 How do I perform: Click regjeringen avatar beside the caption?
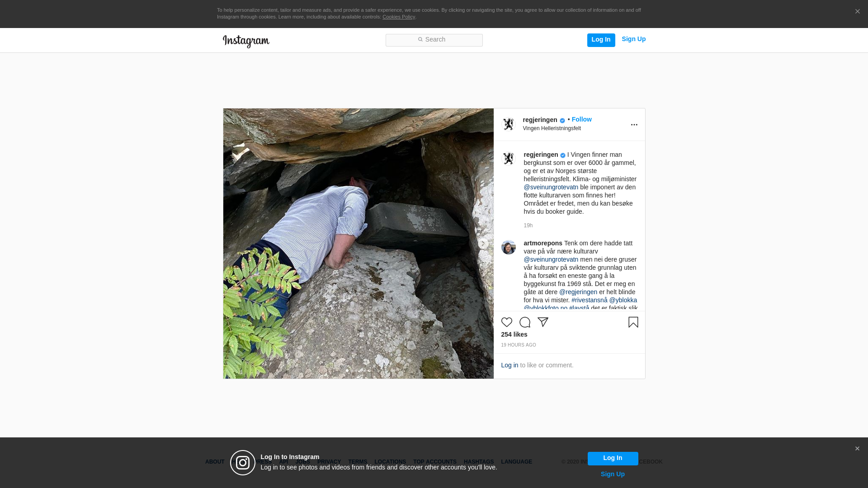[509, 159]
